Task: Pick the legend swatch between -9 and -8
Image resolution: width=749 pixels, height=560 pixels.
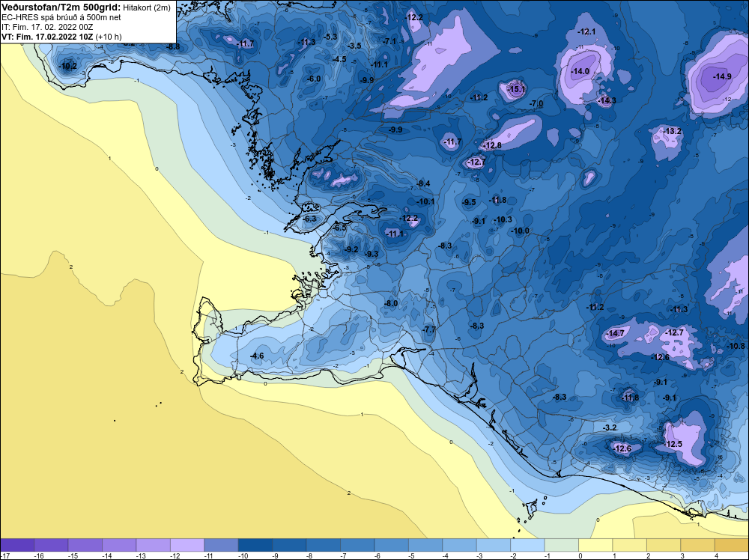Action: pyautogui.click(x=289, y=545)
